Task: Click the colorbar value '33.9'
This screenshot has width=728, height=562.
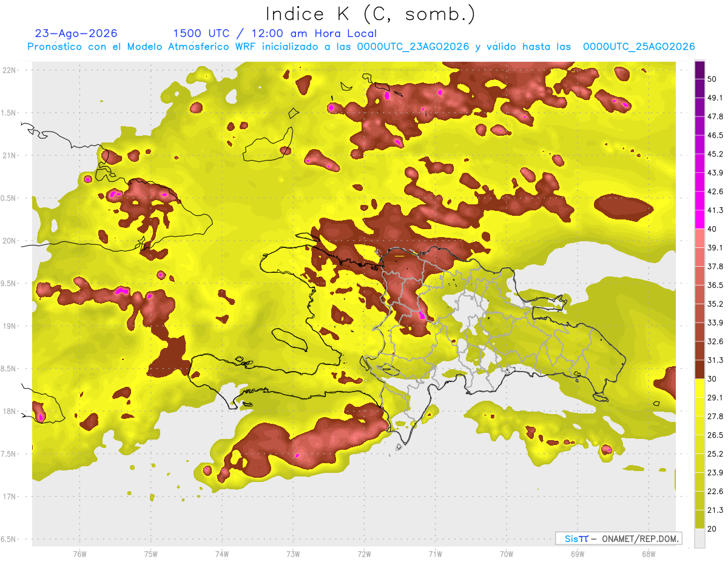Action: point(715,323)
